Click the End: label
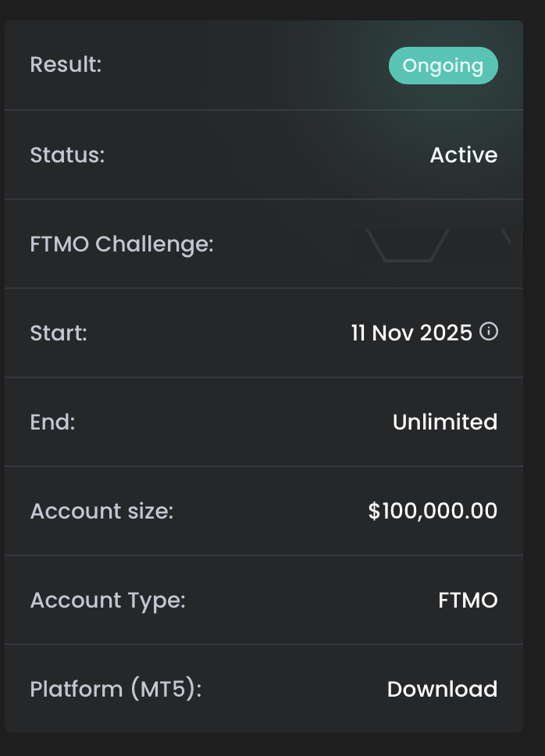Viewport: 545px width, 756px height. pyautogui.click(x=52, y=422)
